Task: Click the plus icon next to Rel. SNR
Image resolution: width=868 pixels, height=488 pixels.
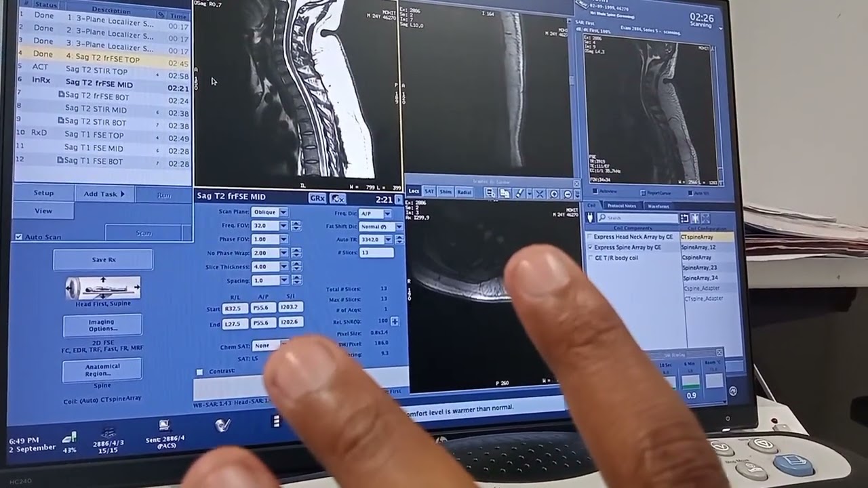Action: pos(395,321)
